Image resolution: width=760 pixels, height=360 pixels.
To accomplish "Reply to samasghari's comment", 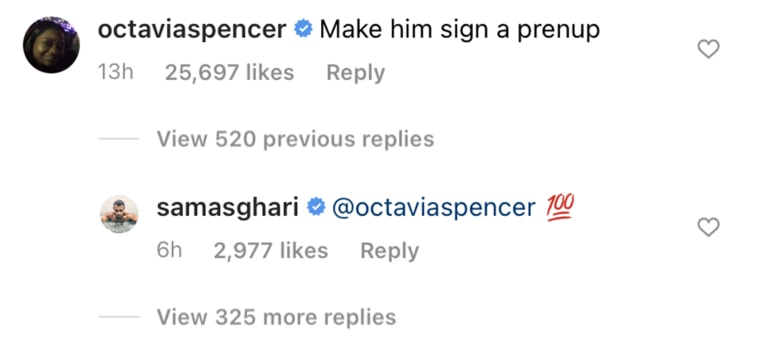I will point(390,251).
